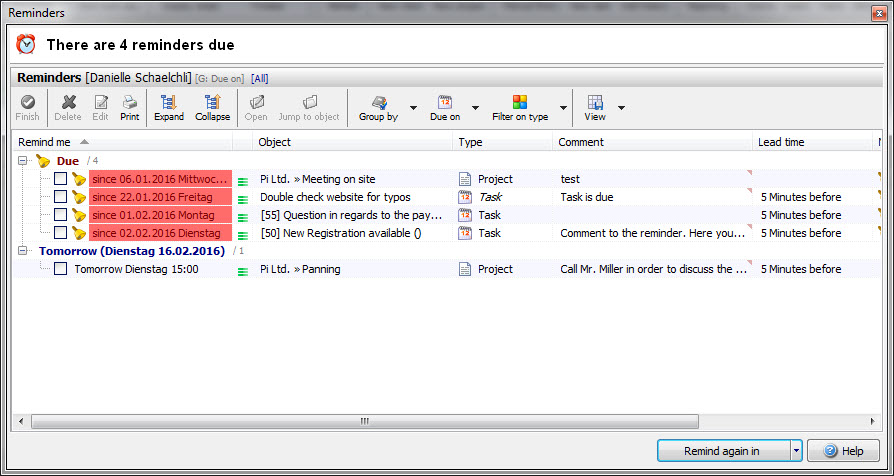The height and width of the screenshot is (476, 894).
Task: Open the Help button
Action: (x=843, y=451)
